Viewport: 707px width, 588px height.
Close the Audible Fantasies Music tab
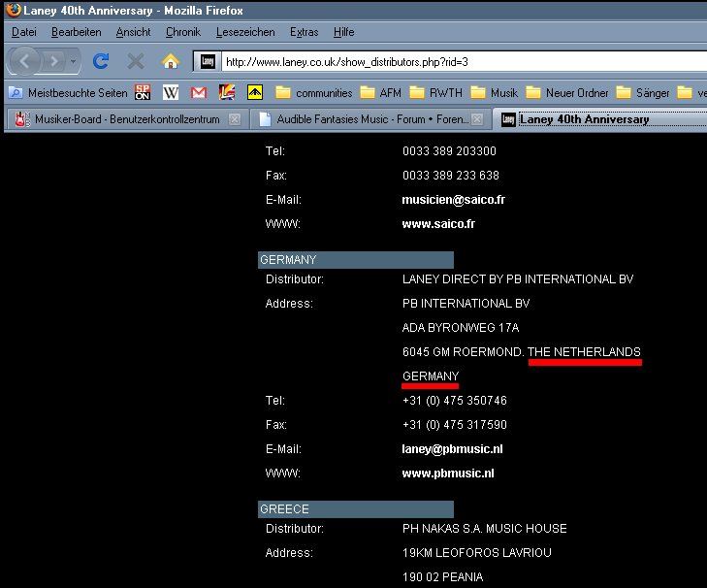477,119
